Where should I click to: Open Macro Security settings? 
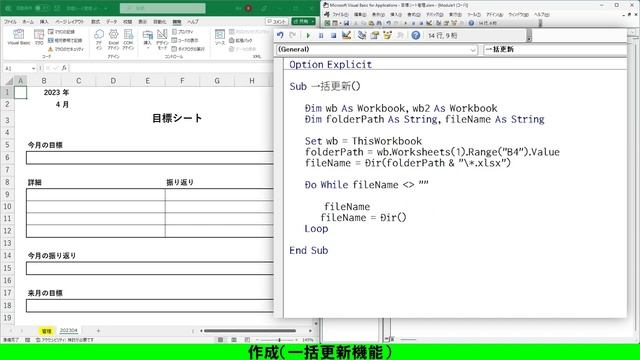(x=65, y=49)
